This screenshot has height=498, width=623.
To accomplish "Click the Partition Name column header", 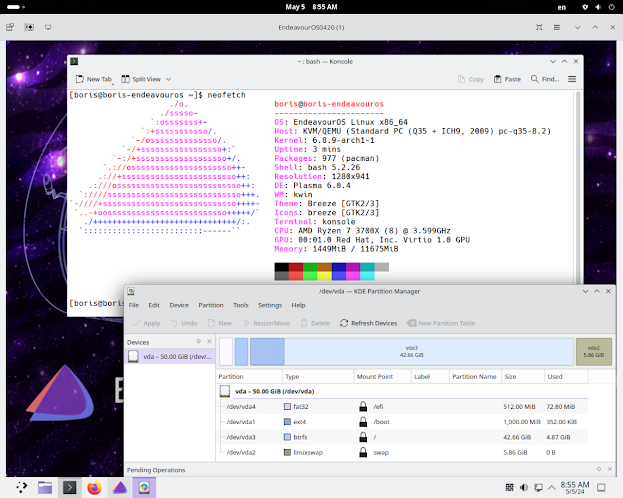I will 475,376.
